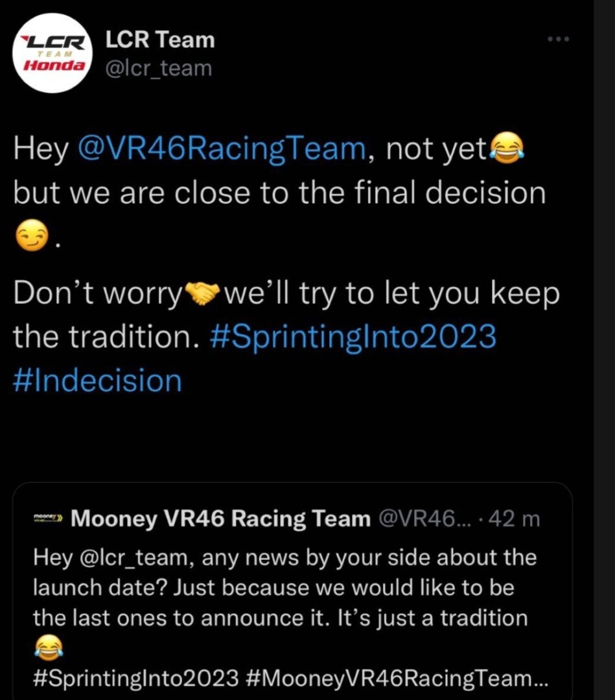The height and width of the screenshot is (700, 615).
Task: Open the #MooneyVR46RacingTeam hashtag in the quote
Action: click(x=397, y=678)
